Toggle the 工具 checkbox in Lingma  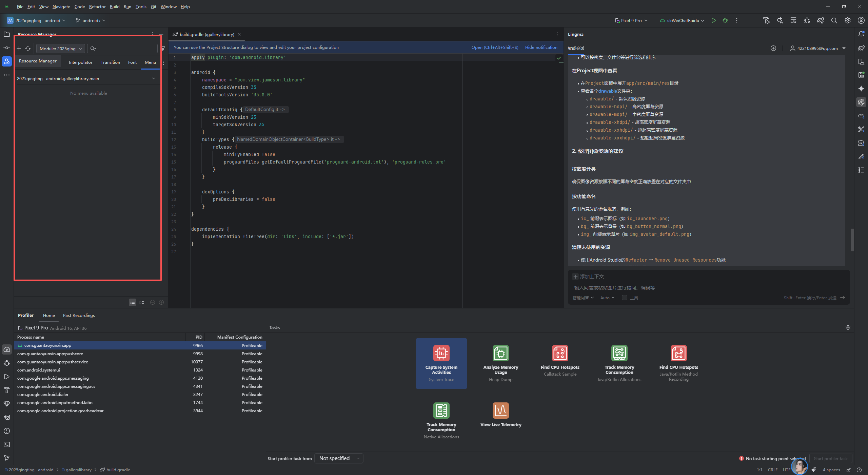(625, 298)
